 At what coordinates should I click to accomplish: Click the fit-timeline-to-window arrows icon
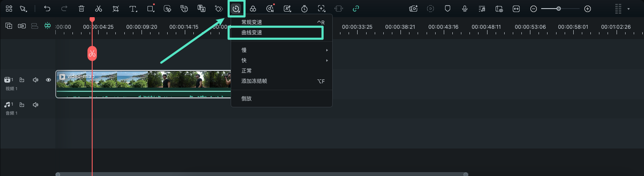(x=516, y=9)
